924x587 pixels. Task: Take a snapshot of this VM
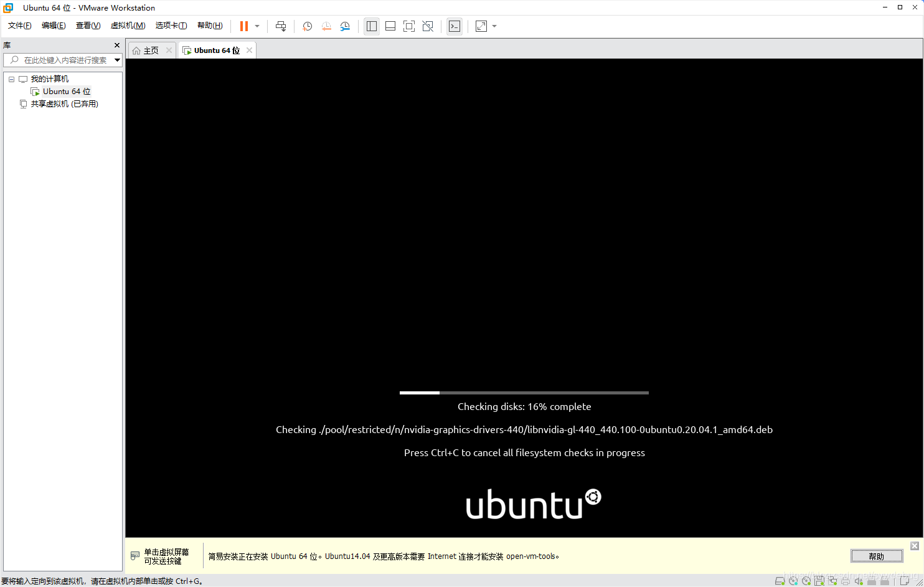307,26
